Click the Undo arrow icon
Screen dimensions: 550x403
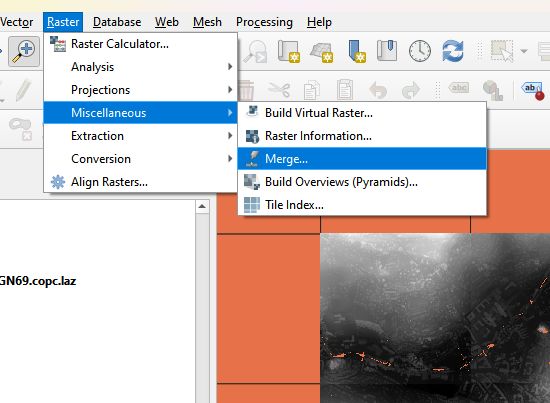coord(378,90)
